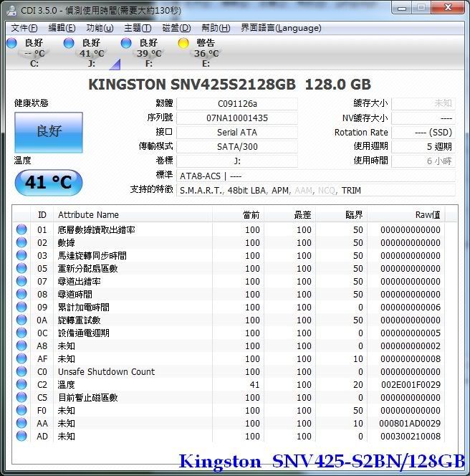Select drive F: blue status icon
The height and width of the screenshot is (476, 470).
click(126, 43)
